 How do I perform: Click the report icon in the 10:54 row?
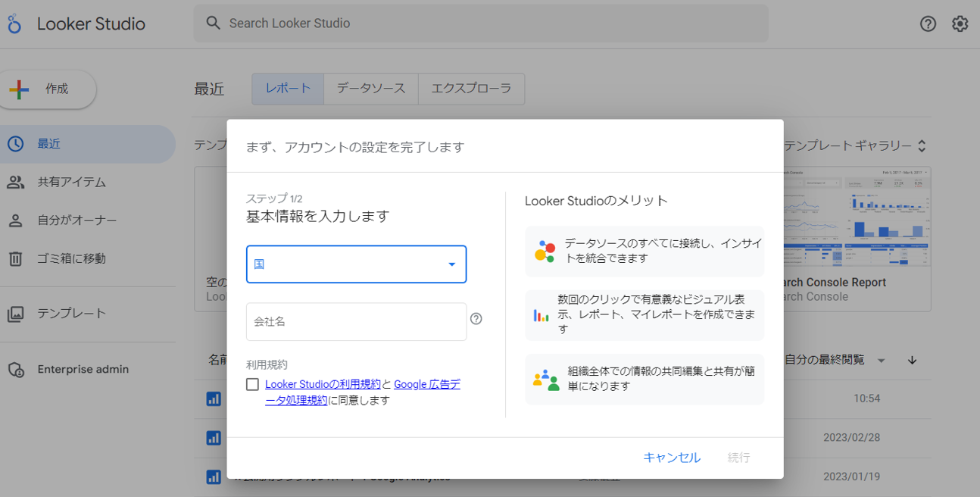(x=214, y=398)
